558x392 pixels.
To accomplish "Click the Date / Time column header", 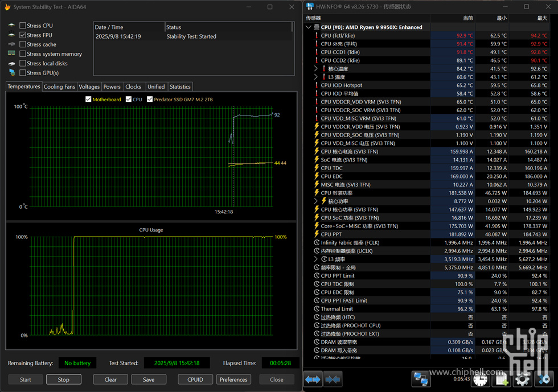I will point(129,27).
